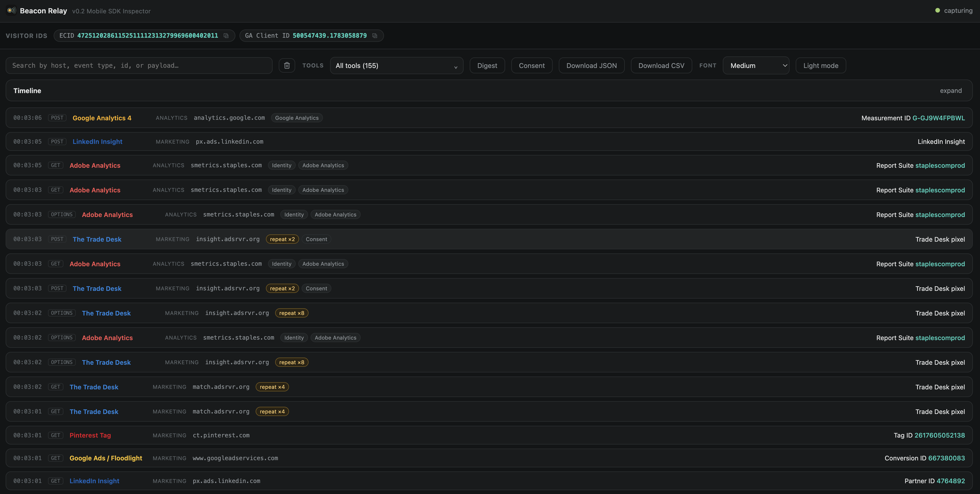Open the 00:03:03 OPTIONS Adobe Analytics row
Image resolution: width=980 pixels, height=494 pixels.
click(x=489, y=214)
